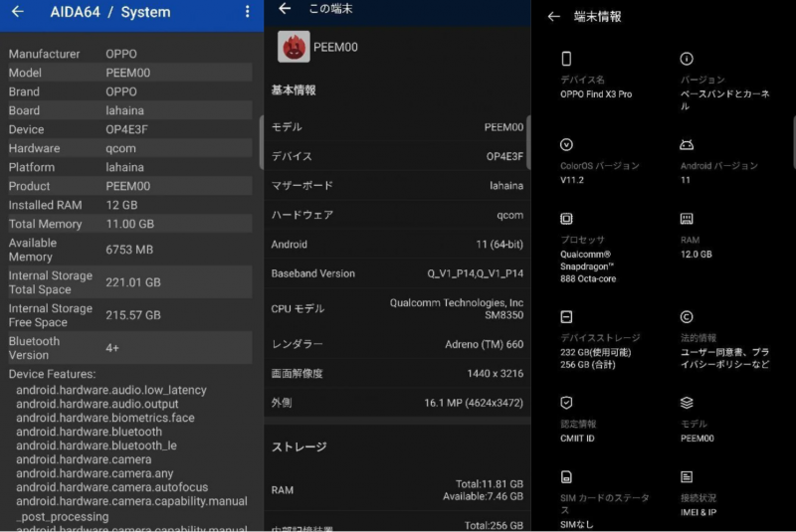796x532 pixels.
Task: Click the AnTuTu panel scrollbar handle
Action: pyautogui.click(x=528, y=142)
